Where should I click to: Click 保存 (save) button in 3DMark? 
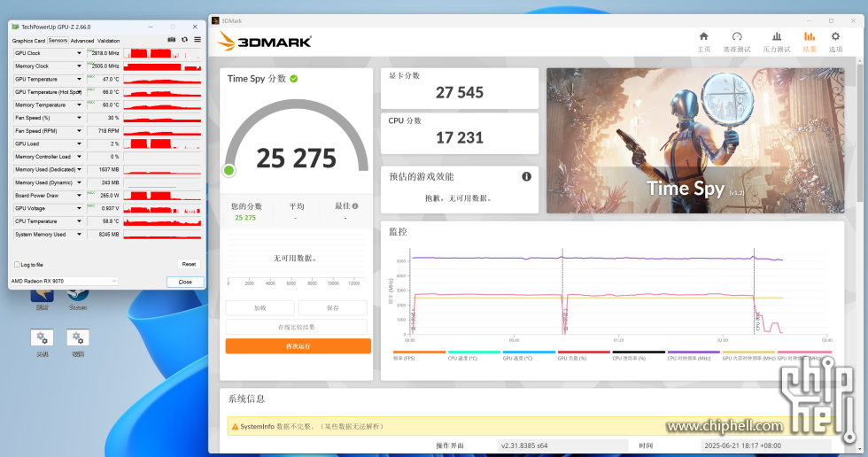pyautogui.click(x=333, y=307)
